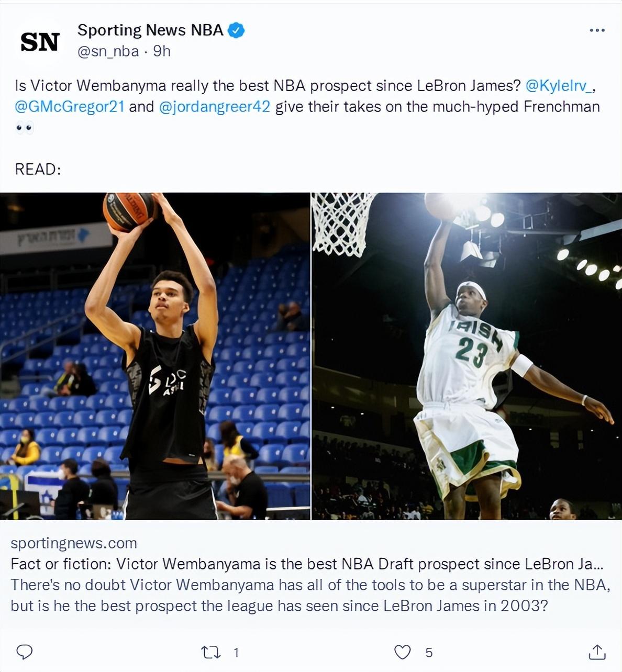622x672 pixels.
Task: Open the share upload icon
Action: [597, 652]
